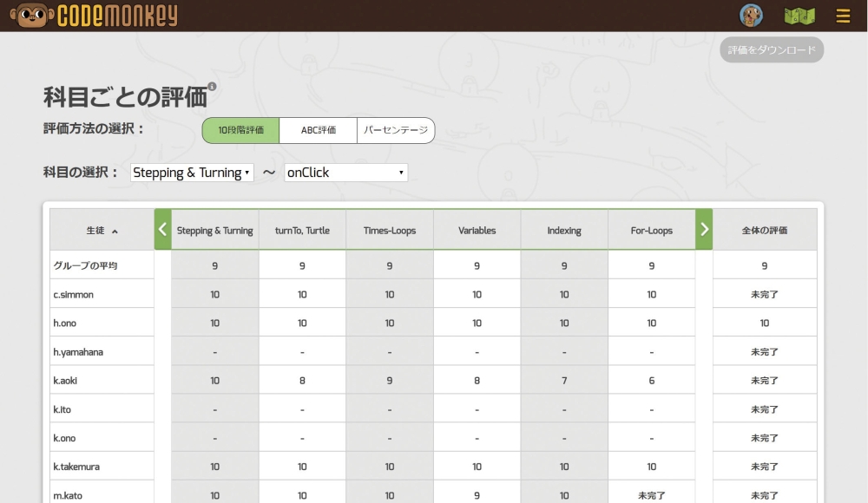868x503 pixels.
Task: Open the onClick end subject dropdown
Action: click(x=345, y=173)
